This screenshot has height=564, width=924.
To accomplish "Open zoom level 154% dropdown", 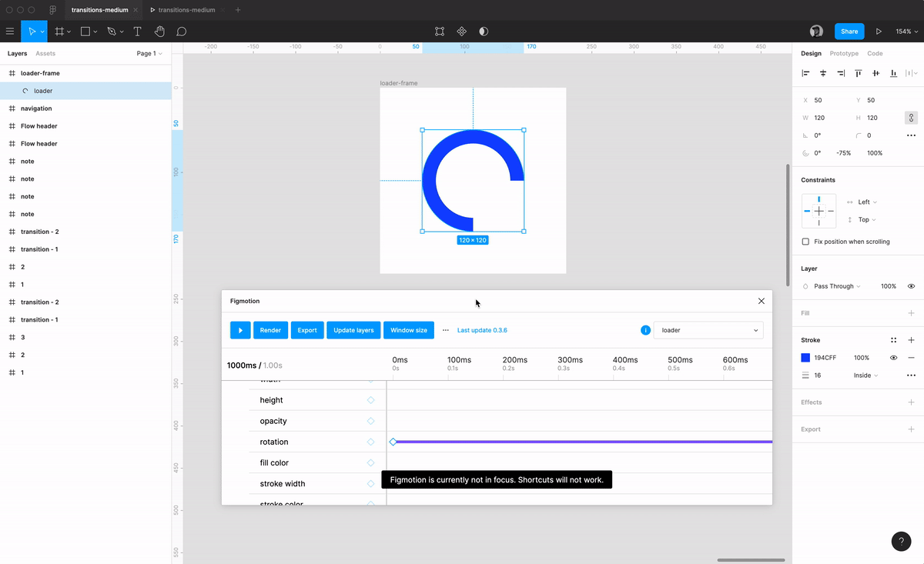I will (x=906, y=32).
